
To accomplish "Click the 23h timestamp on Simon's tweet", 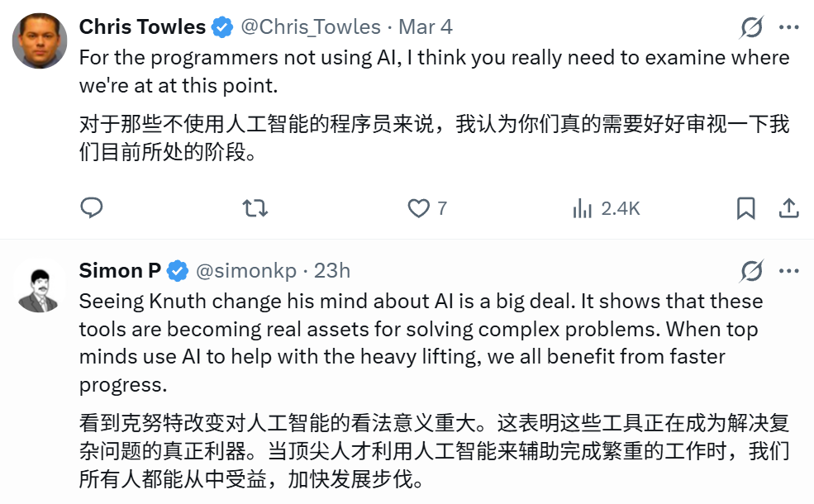I will [332, 270].
